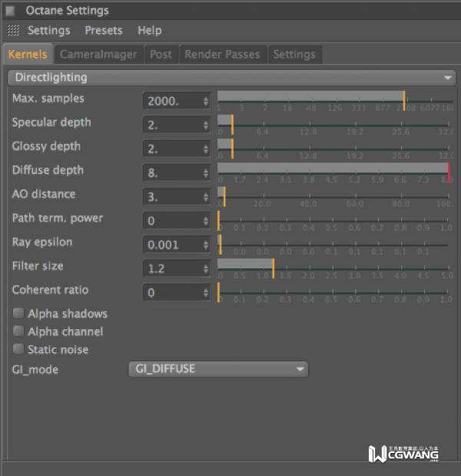This screenshot has width=461, height=476.
Task: Click the Coherent ratio stepper arrows
Action: (x=206, y=293)
